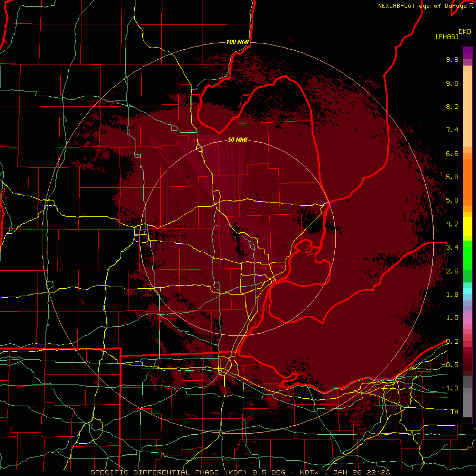Screen dimensions: 476x476
Task: Click the -0.5 value on the color scale
Action: tap(450, 365)
